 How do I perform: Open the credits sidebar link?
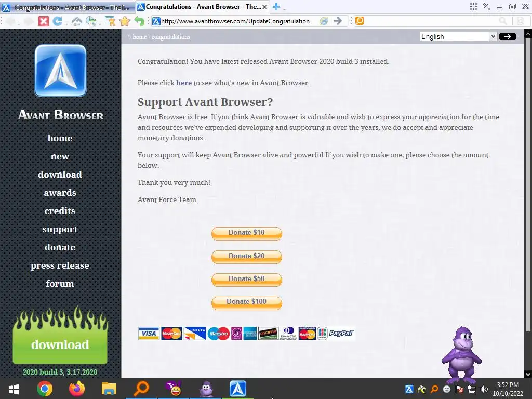[60, 211]
